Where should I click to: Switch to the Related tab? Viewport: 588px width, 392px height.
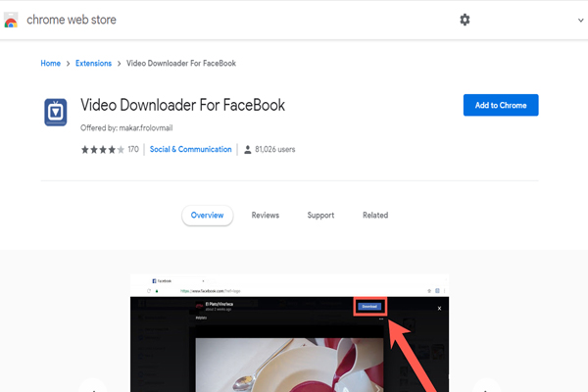click(375, 215)
